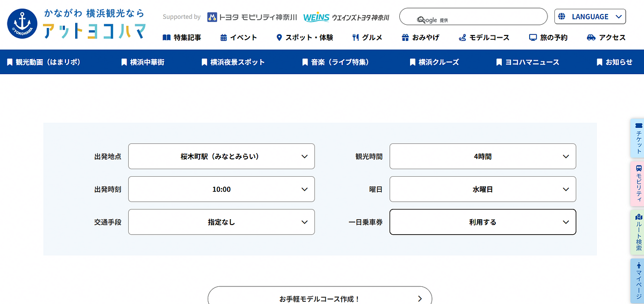
Task: Open モデルコース with the route icon
Action: (x=484, y=38)
